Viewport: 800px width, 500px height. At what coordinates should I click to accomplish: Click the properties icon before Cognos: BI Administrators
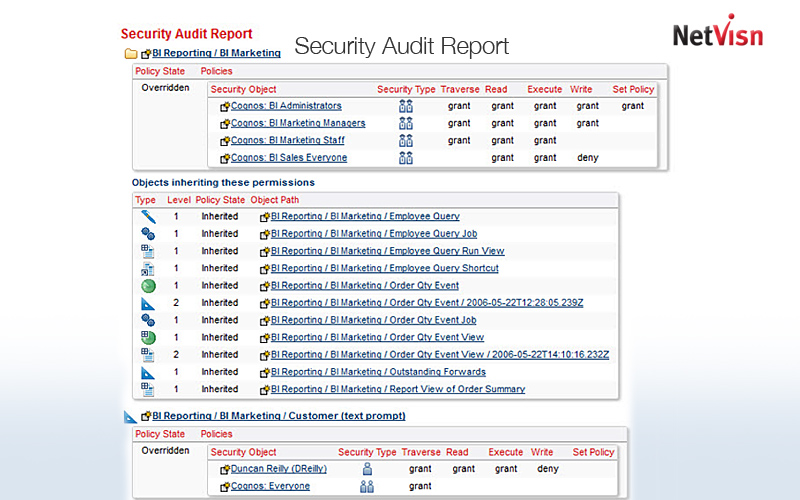click(x=225, y=107)
